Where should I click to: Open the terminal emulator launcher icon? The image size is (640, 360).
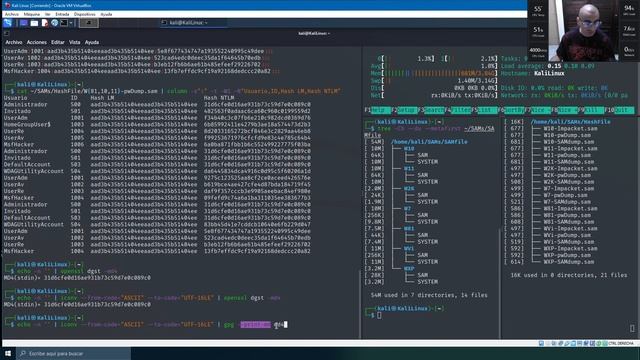point(64,23)
